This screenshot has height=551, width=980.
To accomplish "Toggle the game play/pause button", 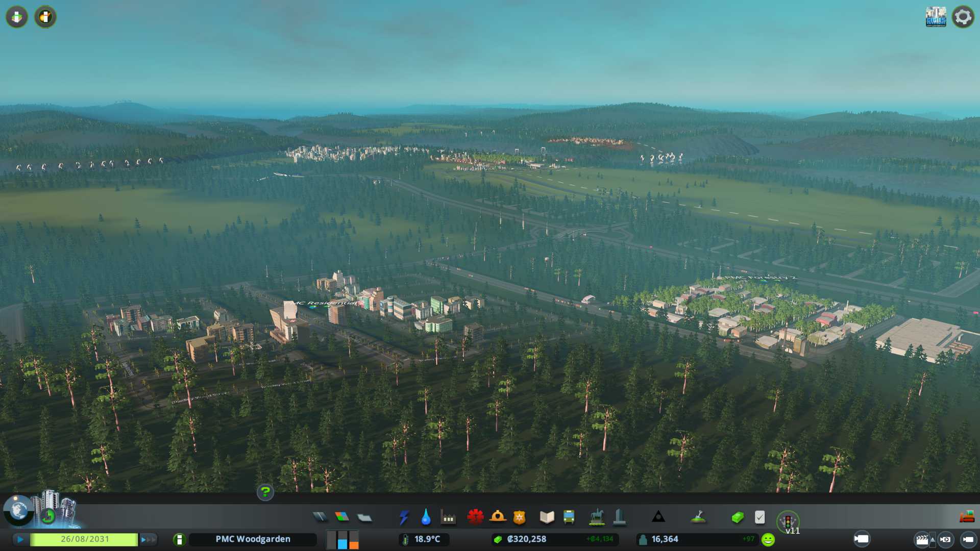I will coord(20,539).
